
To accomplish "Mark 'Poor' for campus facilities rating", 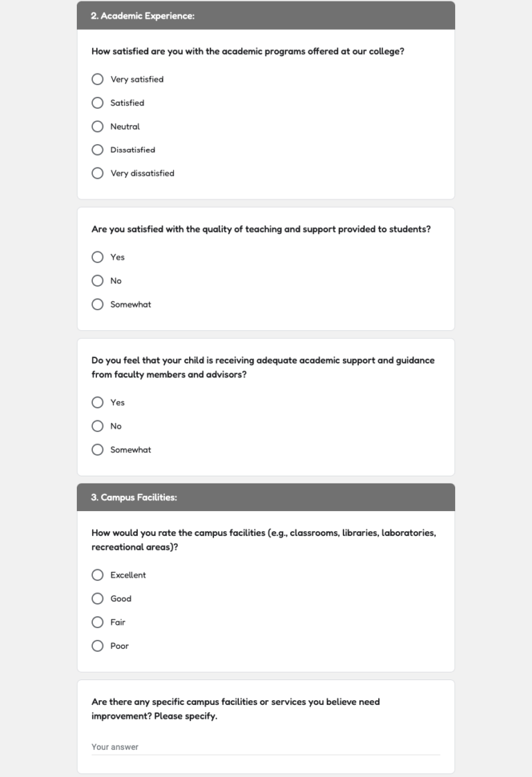I will click(98, 645).
